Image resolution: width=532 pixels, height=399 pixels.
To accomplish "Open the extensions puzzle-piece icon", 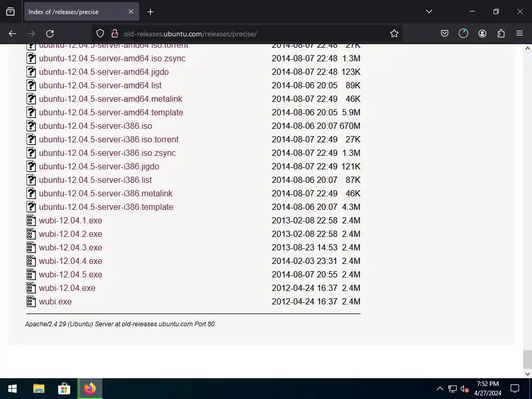I will (501, 34).
